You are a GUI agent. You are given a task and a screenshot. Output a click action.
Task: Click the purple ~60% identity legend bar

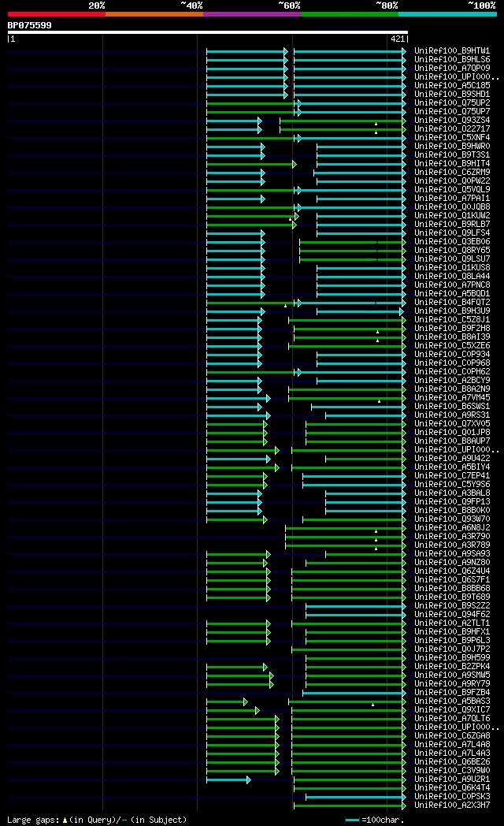click(252, 14)
